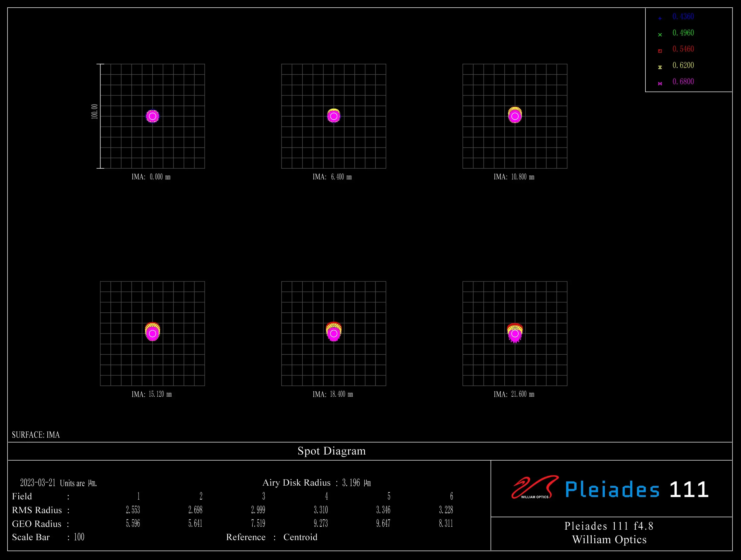Click the IMA: 21.600 mm label

point(514,394)
